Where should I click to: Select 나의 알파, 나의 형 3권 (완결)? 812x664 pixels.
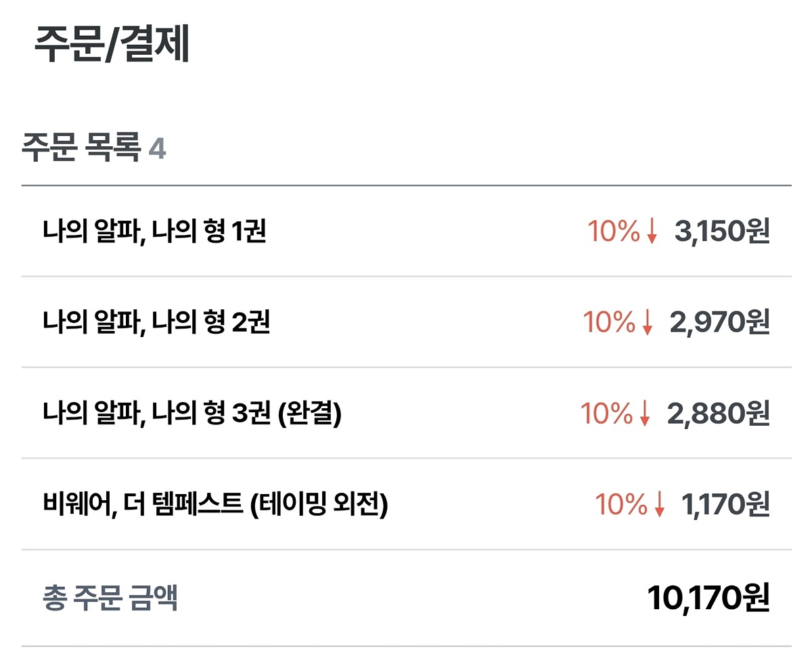click(191, 414)
